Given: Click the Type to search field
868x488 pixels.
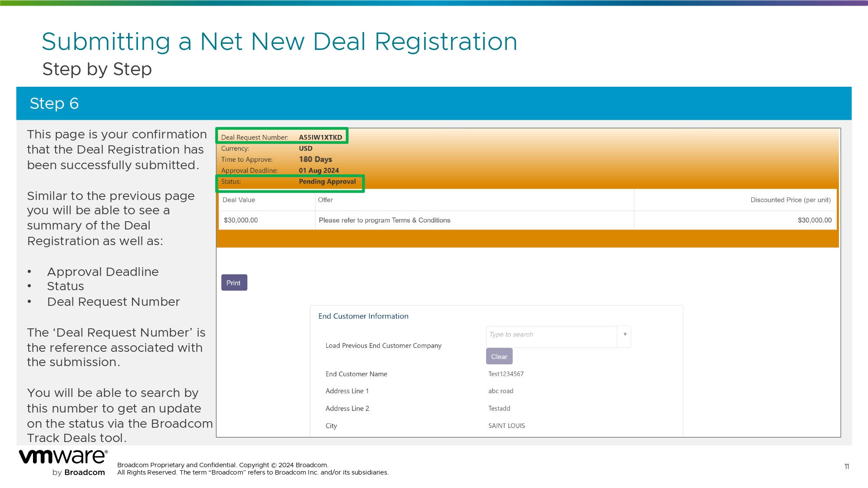Looking at the screenshot, I should 551,334.
